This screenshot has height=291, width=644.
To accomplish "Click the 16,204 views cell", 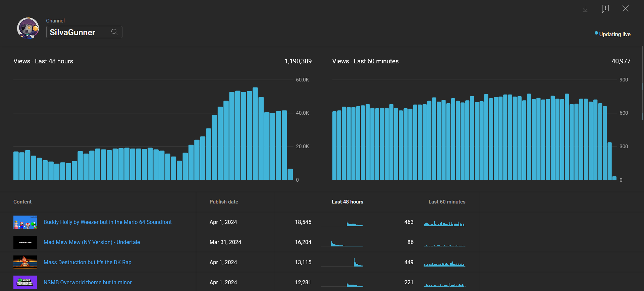I will pos(303,242).
